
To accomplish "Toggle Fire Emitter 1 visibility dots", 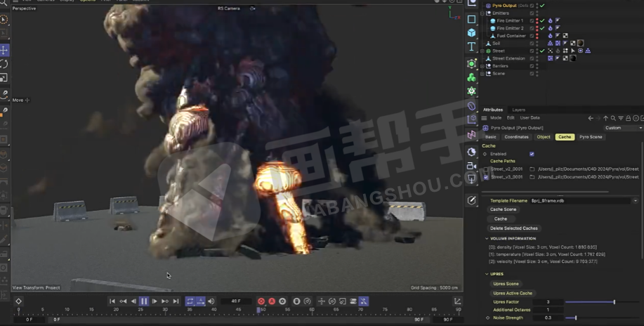I will pyautogui.click(x=537, y=20).
